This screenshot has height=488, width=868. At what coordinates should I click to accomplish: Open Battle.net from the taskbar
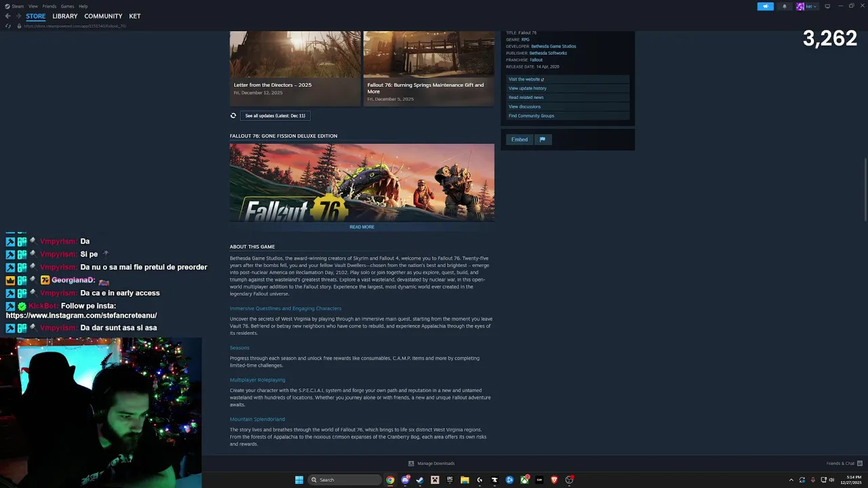(509, 480)
